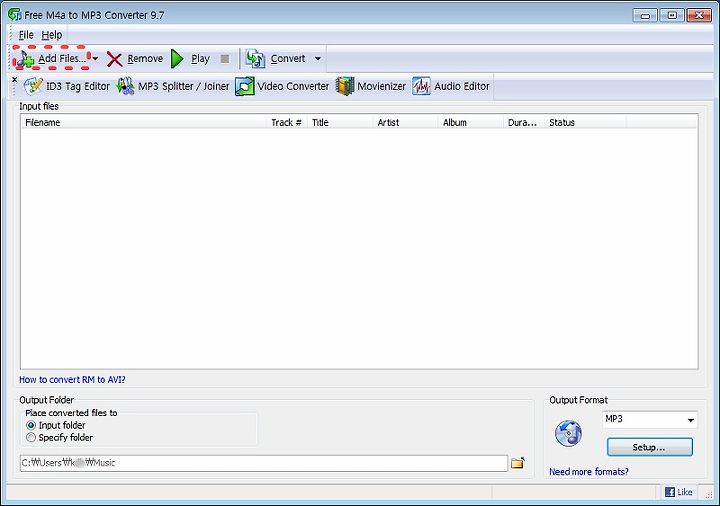
Task: Sort by the Duration column header
Action: [x=524, y=123]
